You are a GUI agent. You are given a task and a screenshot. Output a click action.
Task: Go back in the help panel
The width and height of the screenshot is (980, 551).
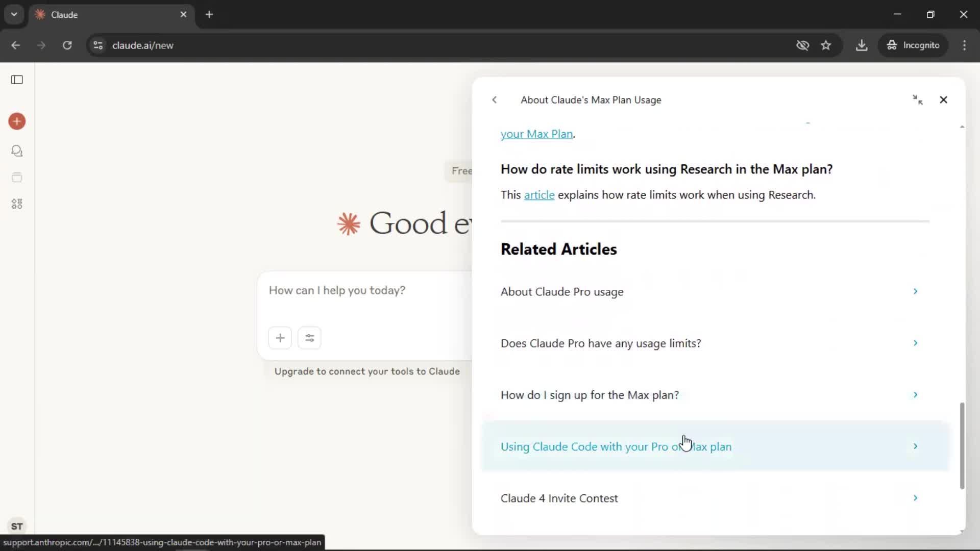pyautogui.click(x=494, y=100)
